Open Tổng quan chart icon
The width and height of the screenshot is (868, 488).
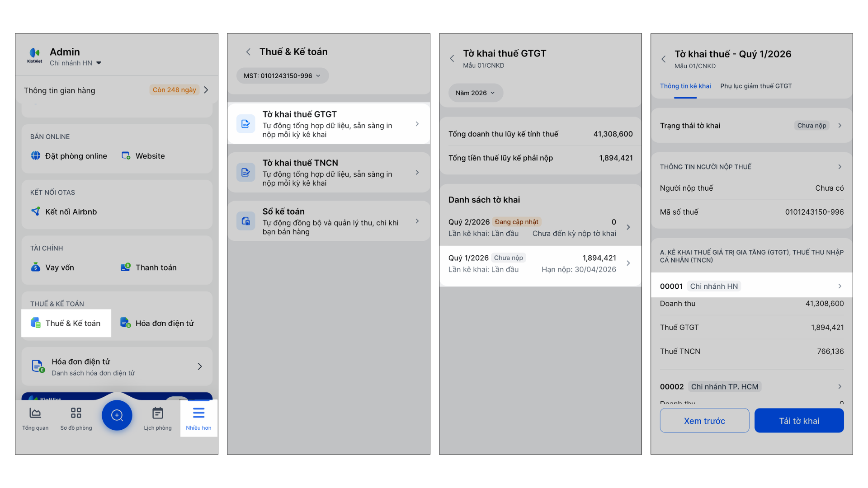click(x=35, y=413)
